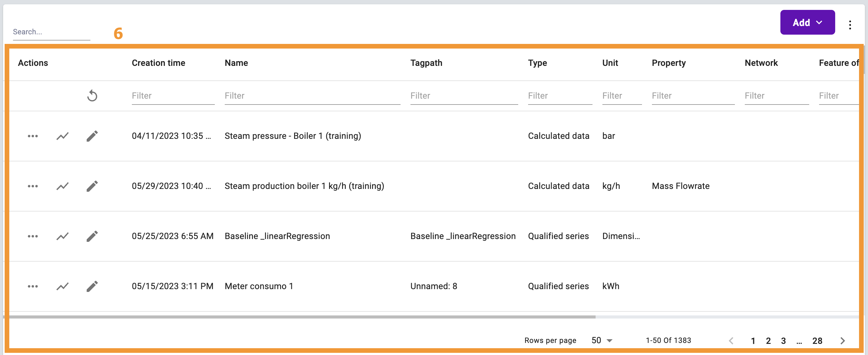Click the Type filter field
Screen dimensions: 868x355
pos(560,96)
